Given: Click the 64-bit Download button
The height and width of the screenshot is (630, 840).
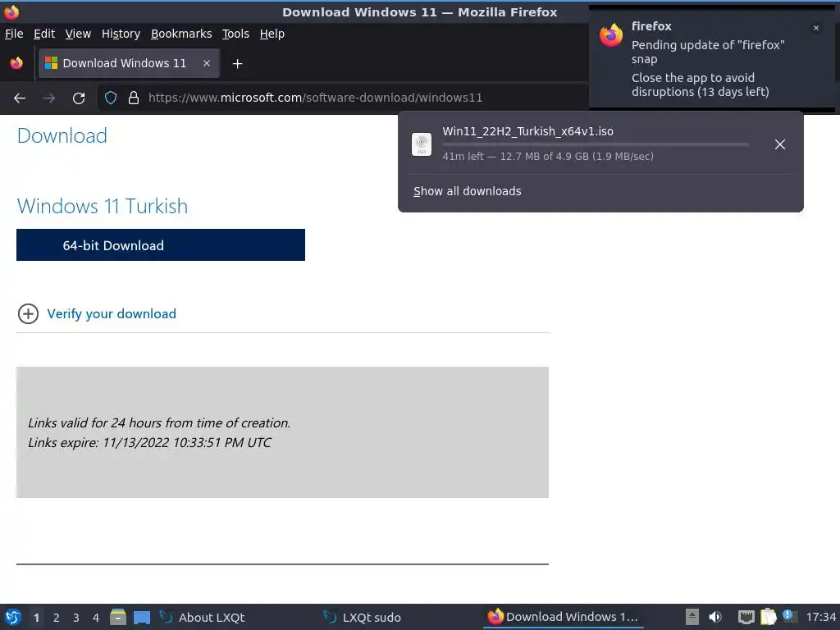Looking at the screenshot, I should [x=161, y=244].
